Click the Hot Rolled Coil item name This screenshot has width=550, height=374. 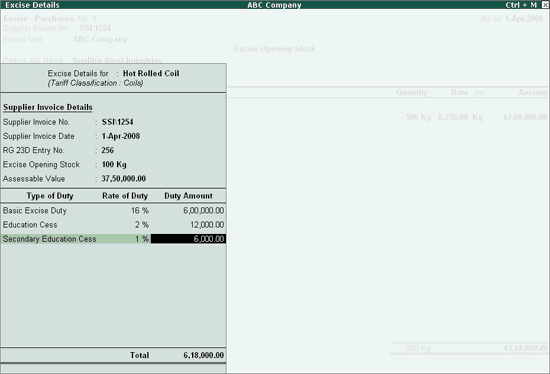click(x=151, y=73)
